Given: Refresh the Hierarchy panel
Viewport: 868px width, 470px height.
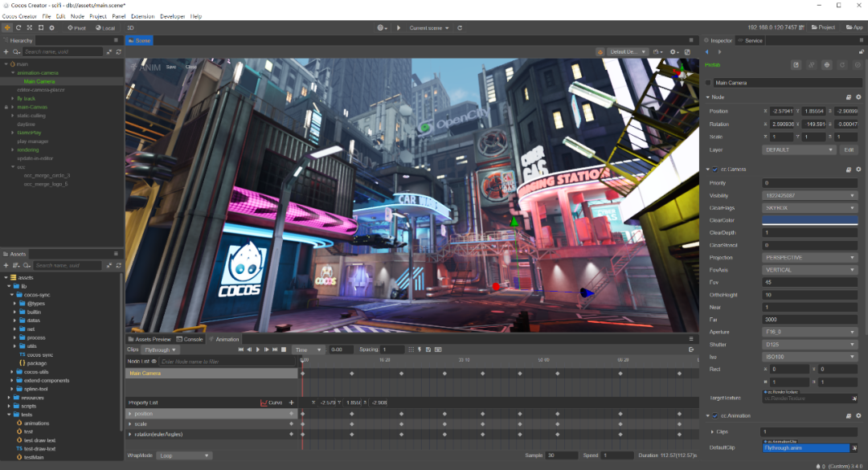Looking at the screenshot, I should pos(118,51).
